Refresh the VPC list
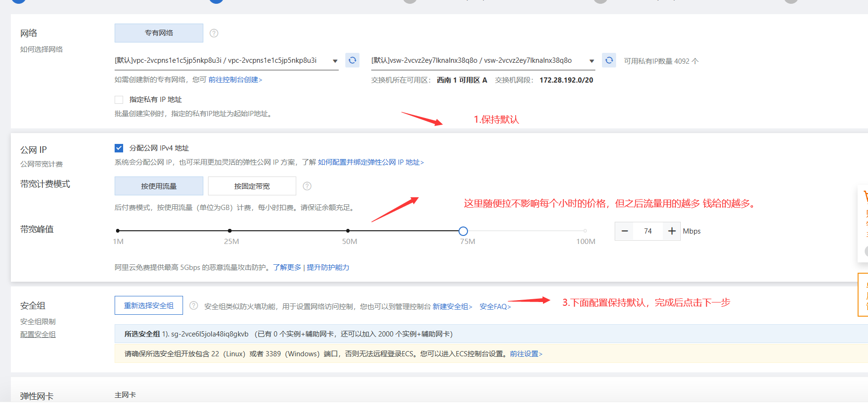The height and width of the screenshot is (403, 868). click(x=352, y=60)
